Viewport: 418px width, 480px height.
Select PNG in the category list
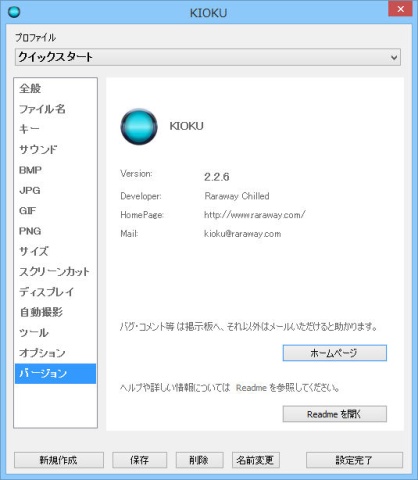[55, 231]
